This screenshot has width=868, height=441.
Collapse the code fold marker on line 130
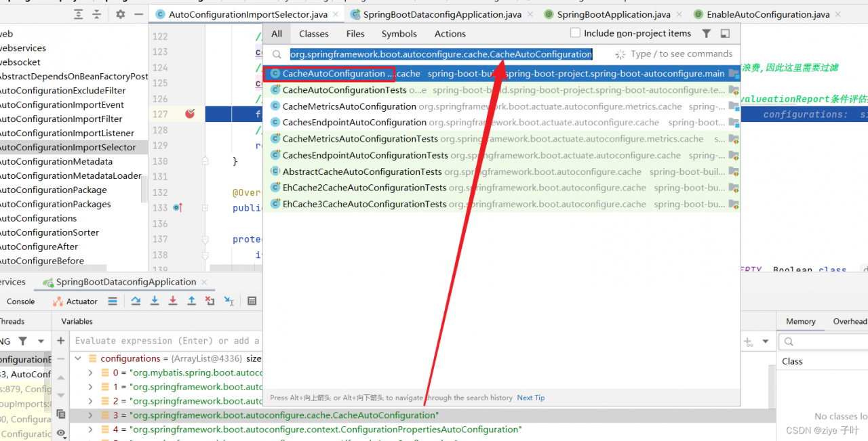[x=205, y=161]
